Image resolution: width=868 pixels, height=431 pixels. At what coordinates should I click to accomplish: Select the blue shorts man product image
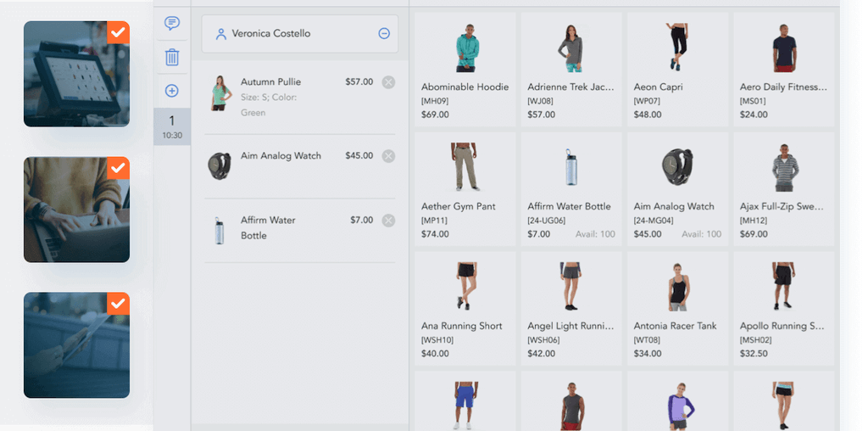click(465, 405)
